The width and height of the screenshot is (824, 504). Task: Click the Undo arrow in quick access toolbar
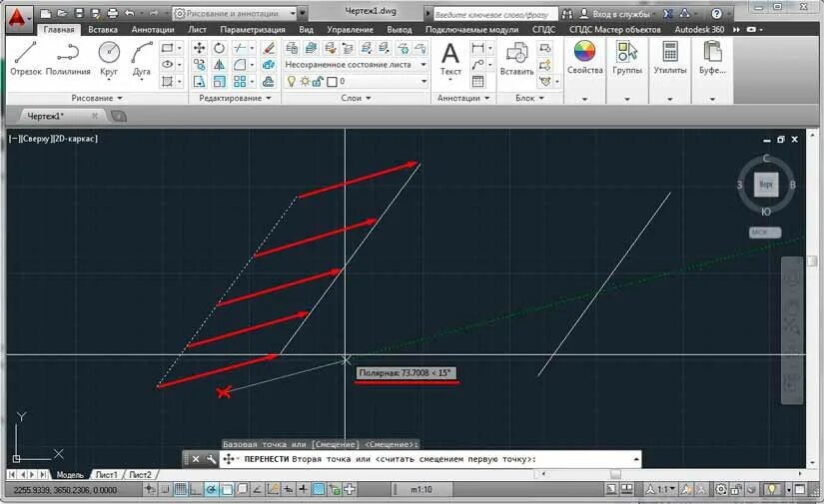coord(130,13)
